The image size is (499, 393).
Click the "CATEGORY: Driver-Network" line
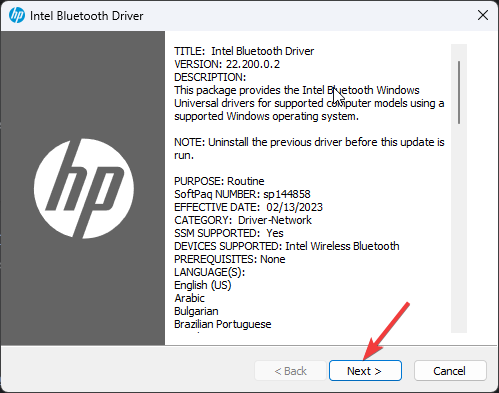(x=243, y=220)
